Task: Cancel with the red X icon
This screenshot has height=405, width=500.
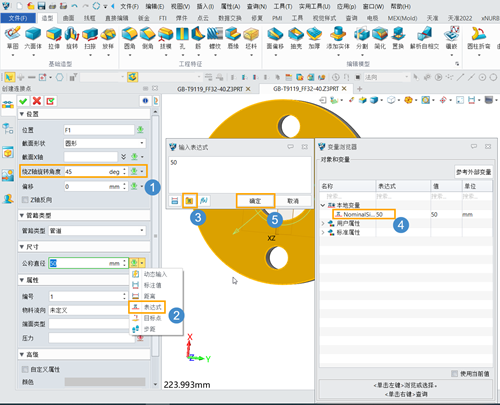Action: [x=37, y=101]
